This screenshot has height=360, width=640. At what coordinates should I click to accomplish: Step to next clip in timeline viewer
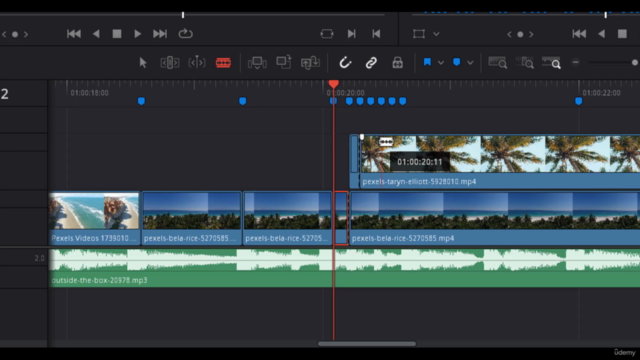click(x=531, y=35)
